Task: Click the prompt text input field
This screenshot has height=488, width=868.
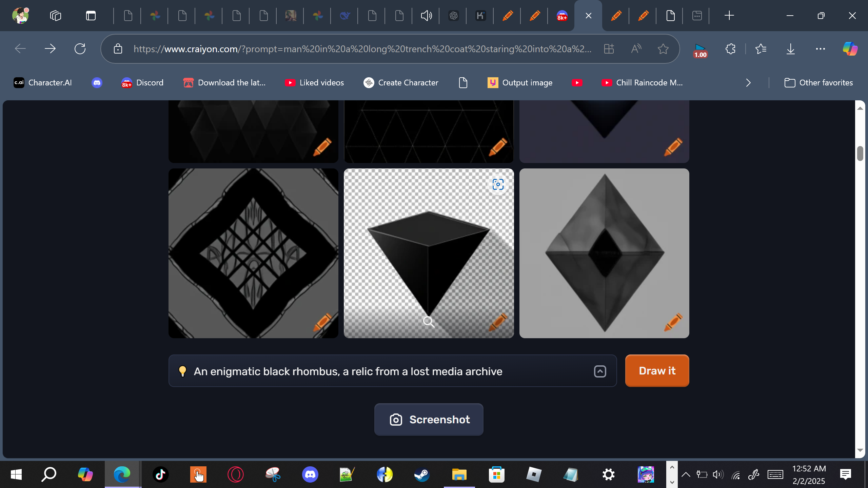Action: (390, 371)
